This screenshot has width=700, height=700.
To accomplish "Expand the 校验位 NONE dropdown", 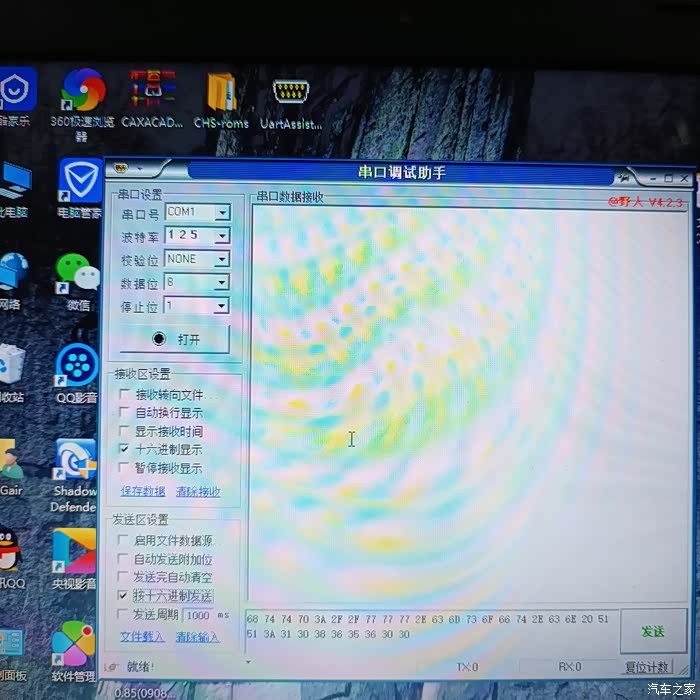I will tap(222, 259).
